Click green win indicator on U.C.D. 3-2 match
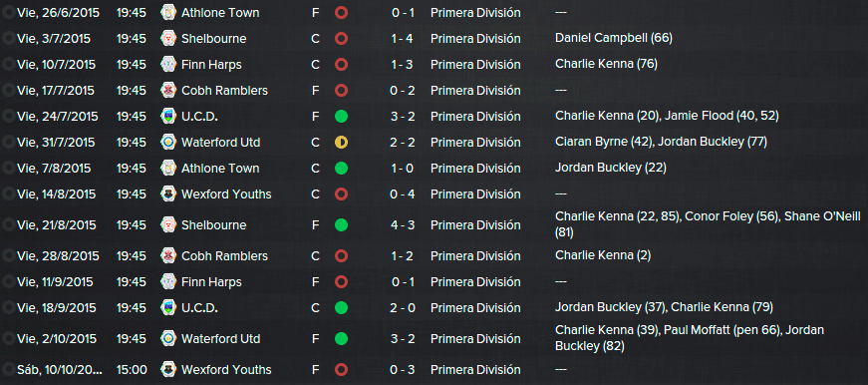This screenshot has height=385, width=868. pyautogui.click(x=341, y=117)
